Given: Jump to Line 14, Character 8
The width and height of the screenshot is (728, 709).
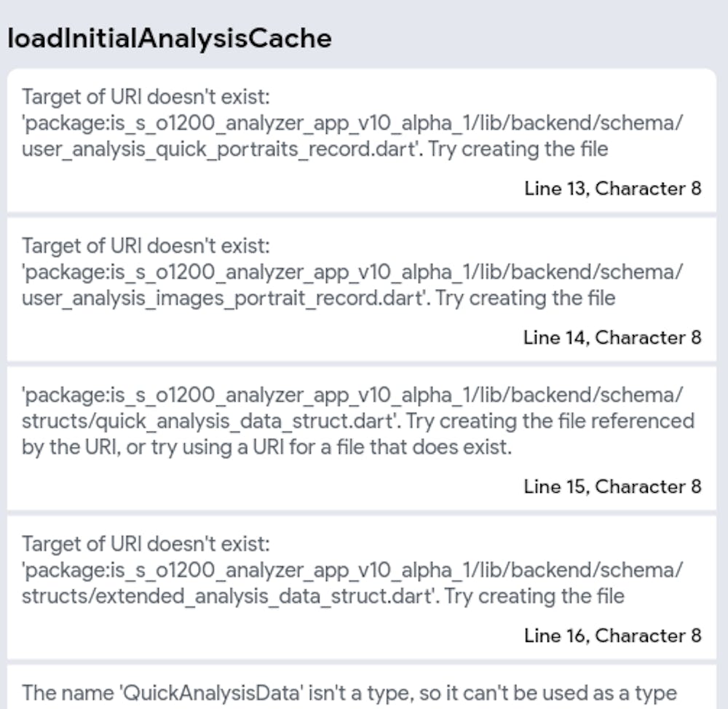Looking at the screenshot, I should pos(612,338).
